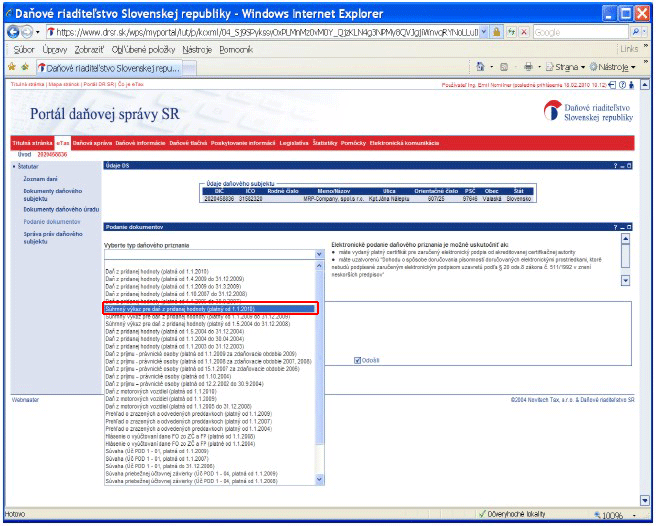Open the Legislatíva portal tab
The image size is (656, 526).
[x=294, y=143]
